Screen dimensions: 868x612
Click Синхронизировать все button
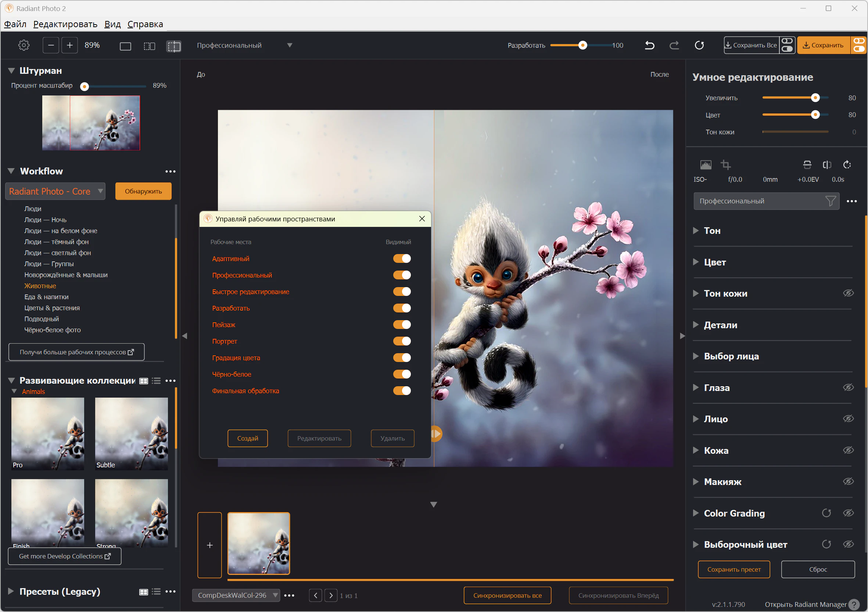click(x=507, y=595)
